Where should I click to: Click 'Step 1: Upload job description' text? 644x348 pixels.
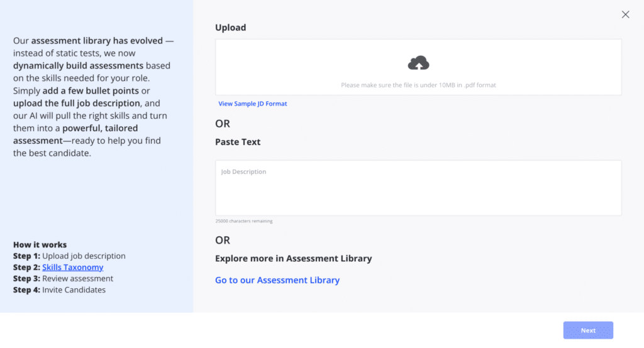(x=69, y=256)
